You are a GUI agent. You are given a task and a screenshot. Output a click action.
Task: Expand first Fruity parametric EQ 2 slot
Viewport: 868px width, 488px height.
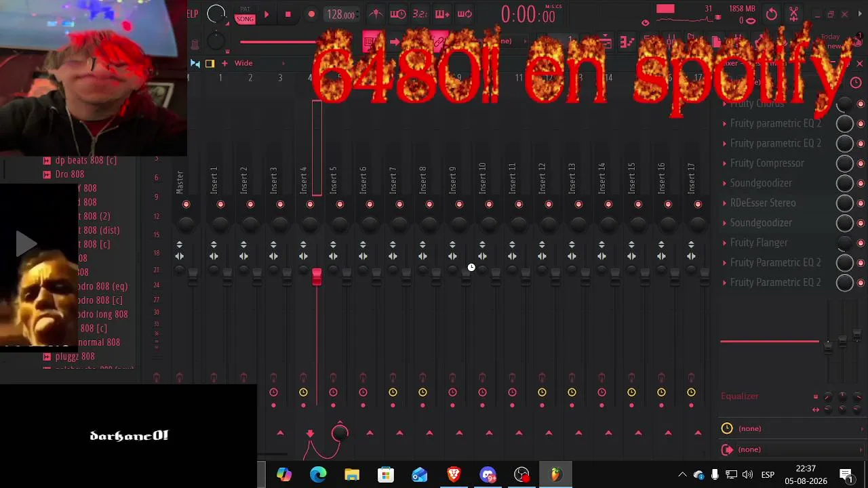pos(724,123)
